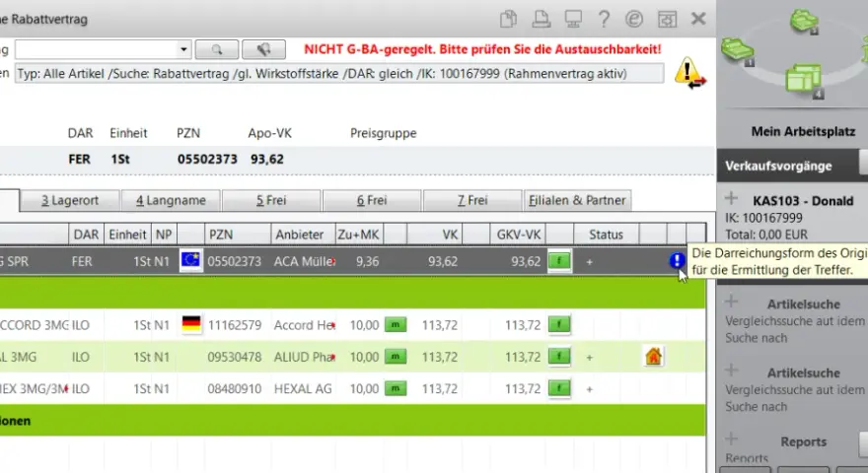868x473 pixels.
Task: Click the search criteria text field
Action: (339, 74)
